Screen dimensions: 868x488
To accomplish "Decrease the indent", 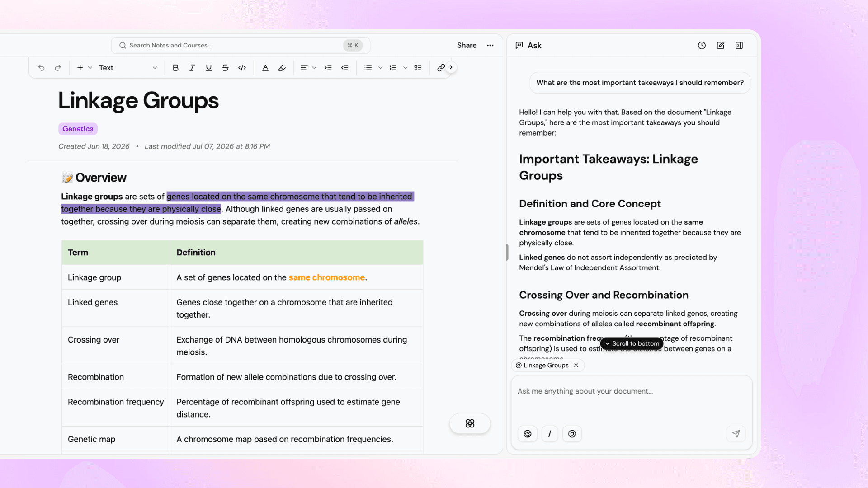I will click(x=345, y=68).
